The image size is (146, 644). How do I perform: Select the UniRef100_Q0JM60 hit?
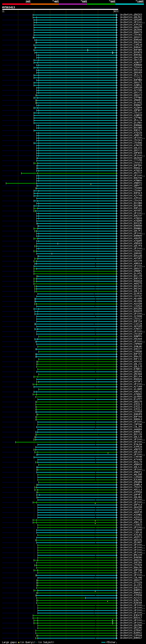131,123
